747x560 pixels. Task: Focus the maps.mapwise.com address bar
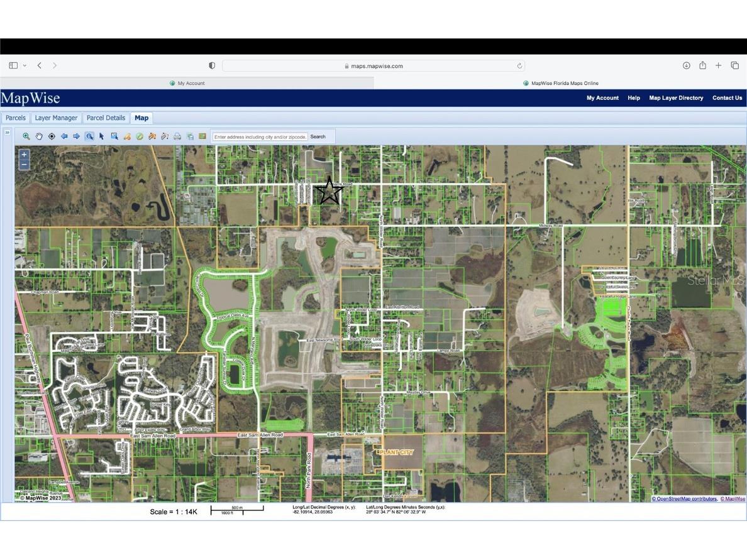(373, 66)
